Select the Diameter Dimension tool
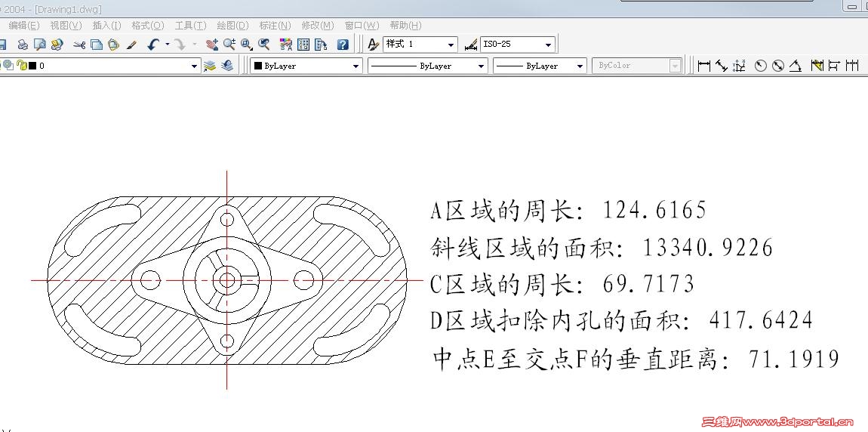This screenshot has height=432, width=868. click(x=777, y=66)
